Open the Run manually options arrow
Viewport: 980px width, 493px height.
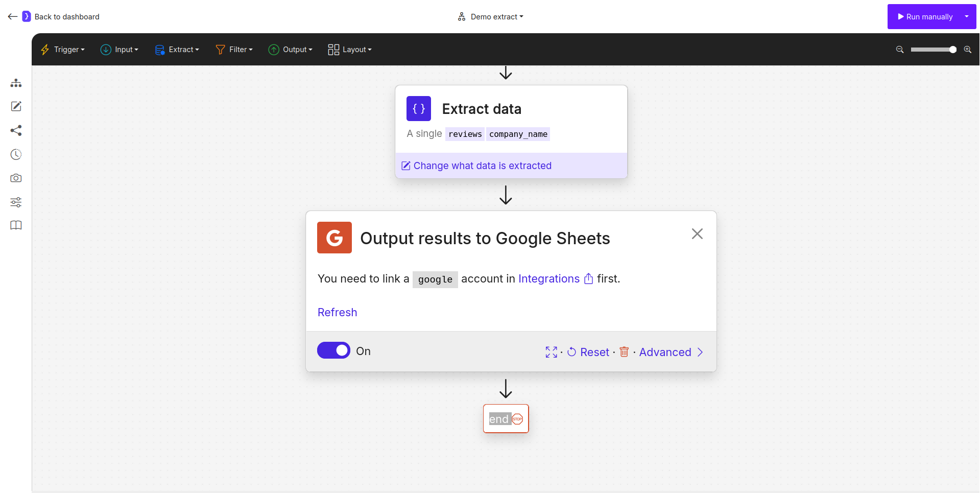(x=967, y=16)
